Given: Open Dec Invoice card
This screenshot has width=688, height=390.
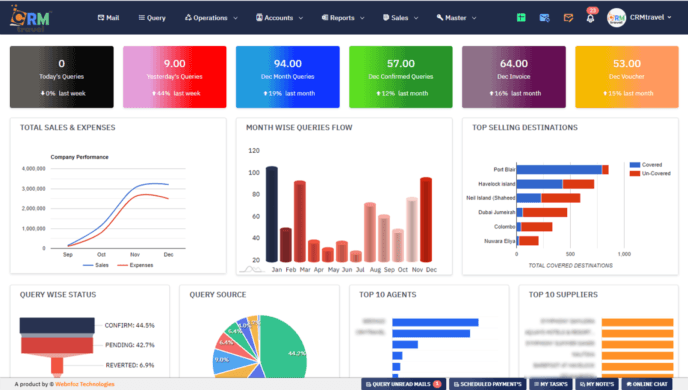Looking at the screenshot, I should click(514, 77).
